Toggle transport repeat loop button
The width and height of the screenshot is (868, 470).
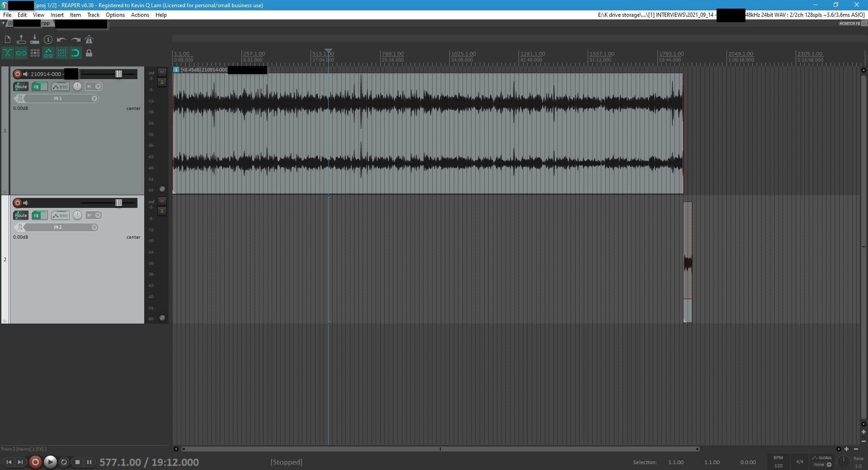[x=64, y=462]
